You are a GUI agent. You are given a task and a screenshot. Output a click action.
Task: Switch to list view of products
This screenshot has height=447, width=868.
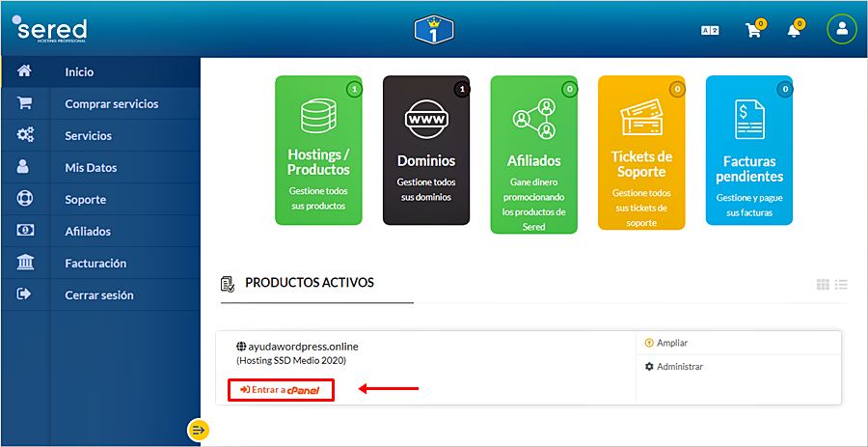click(x=841, y=284)
